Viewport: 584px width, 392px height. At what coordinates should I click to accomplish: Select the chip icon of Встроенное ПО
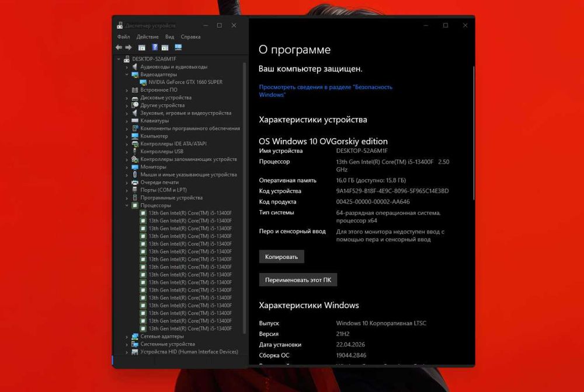click(135, 90)
